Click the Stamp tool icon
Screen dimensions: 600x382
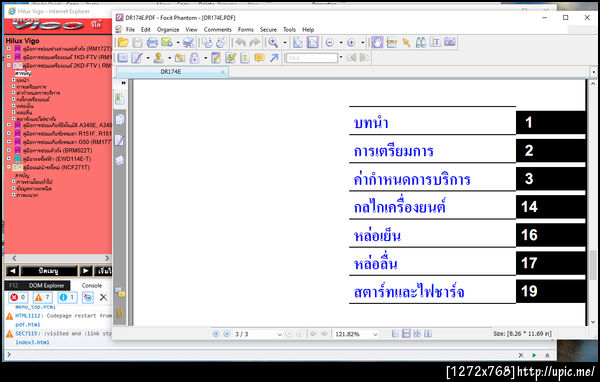pos(158,58)
